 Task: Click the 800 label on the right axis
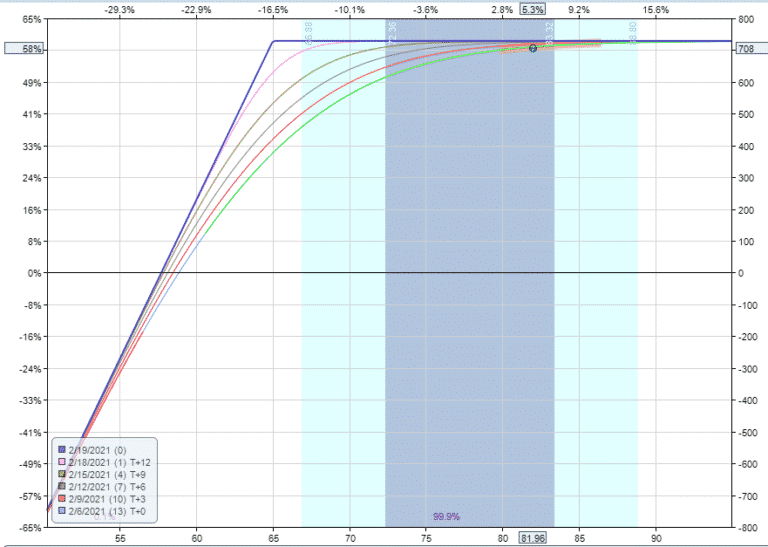pyautogui.click(x=747, y=19)
